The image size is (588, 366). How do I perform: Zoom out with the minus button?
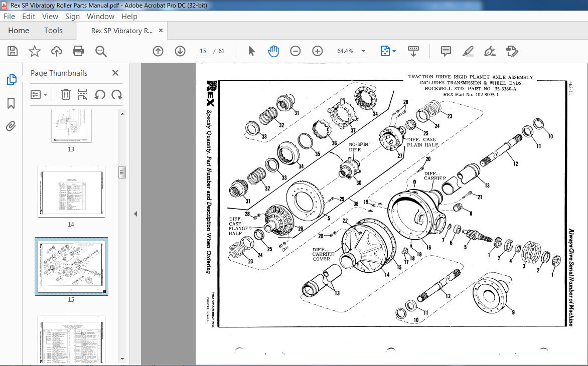pos(296,51)
